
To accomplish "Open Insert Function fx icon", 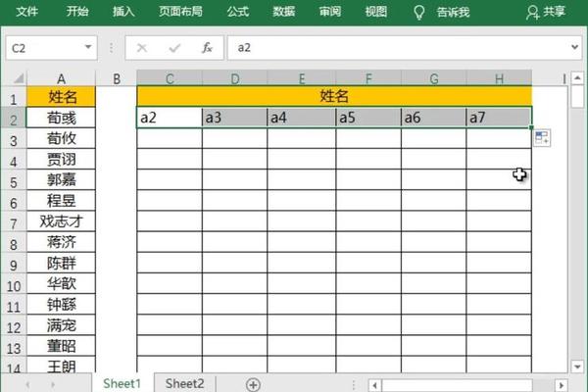I will [207, 48].
